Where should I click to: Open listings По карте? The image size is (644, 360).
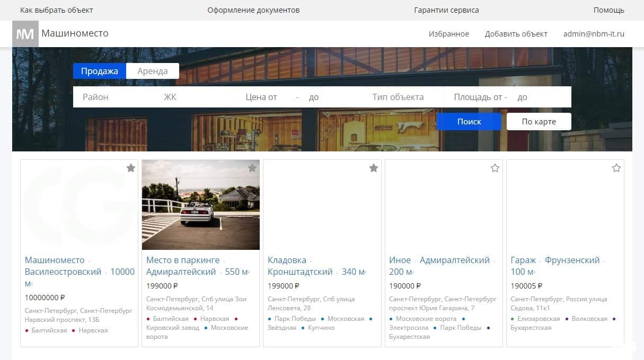click(539, 121)
